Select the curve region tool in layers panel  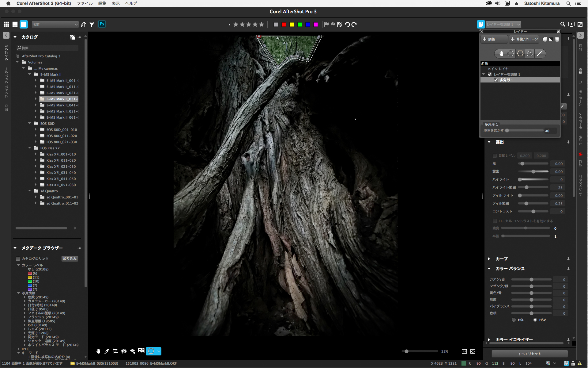tap(530, 54)
